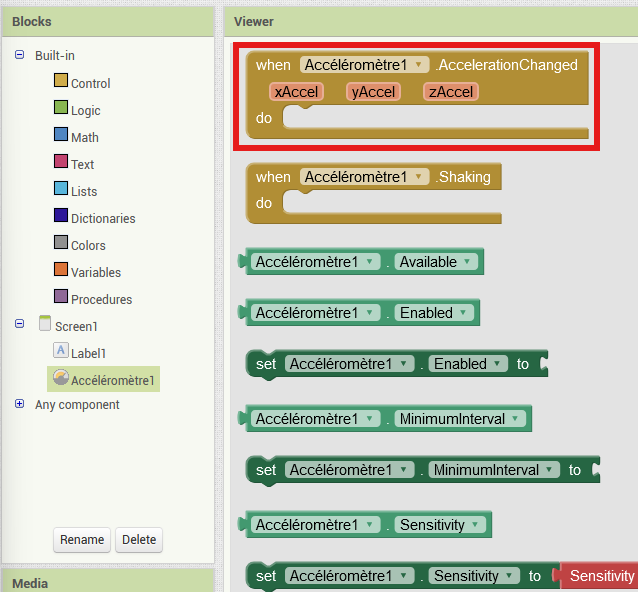Viewport: 638px width, 592px height.
Task: Select the Variables blocks category
Action: point(95,273)
